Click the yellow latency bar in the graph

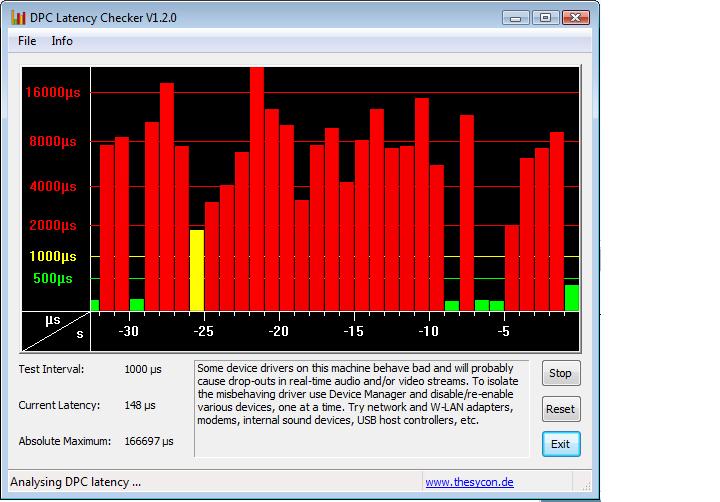pos(197,270)
